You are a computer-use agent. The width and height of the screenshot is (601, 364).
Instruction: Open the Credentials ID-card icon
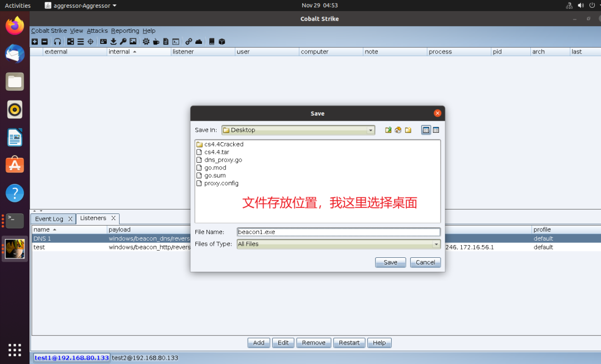pos(104,42)
